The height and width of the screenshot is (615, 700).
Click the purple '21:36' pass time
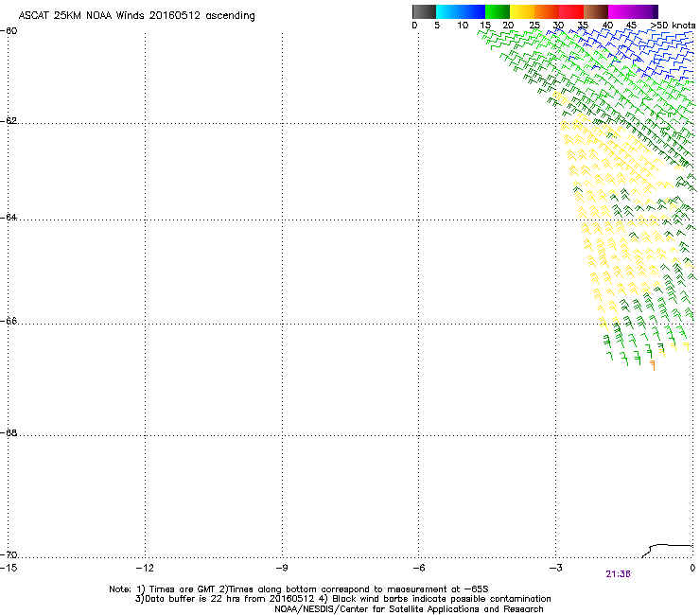tap(618, 574)
